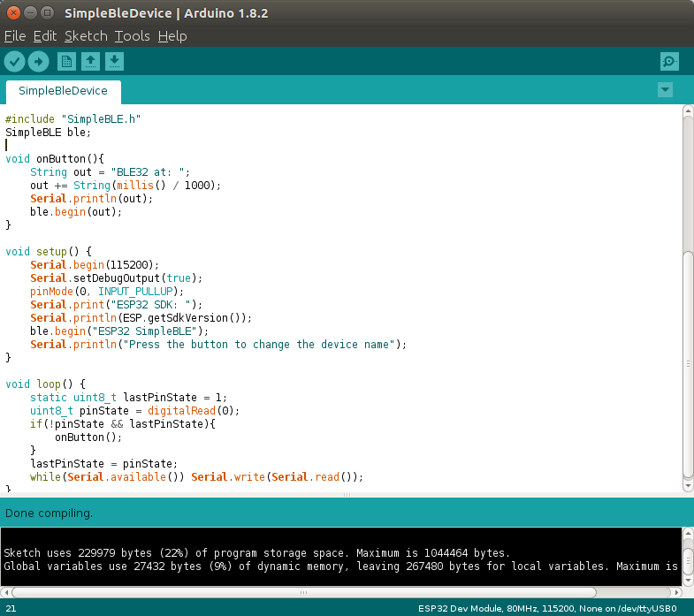Click 'Serial.println(out);' line
694x616 pixels.
click(x=91, y=199)
